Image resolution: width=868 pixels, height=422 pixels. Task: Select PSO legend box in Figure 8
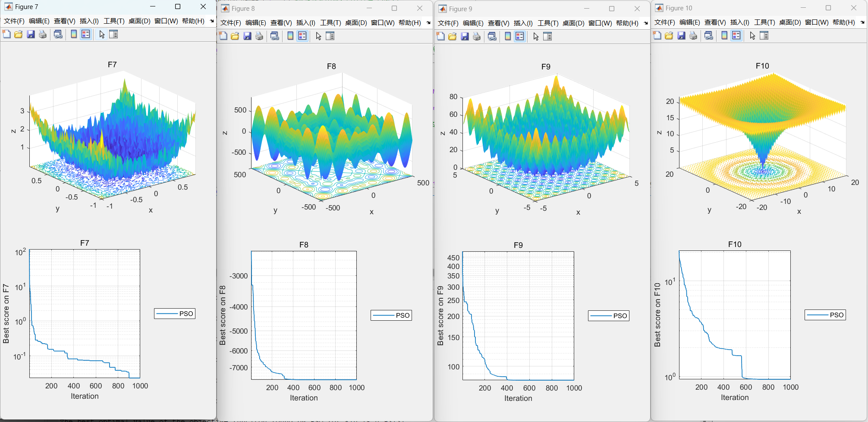(391, 316)
